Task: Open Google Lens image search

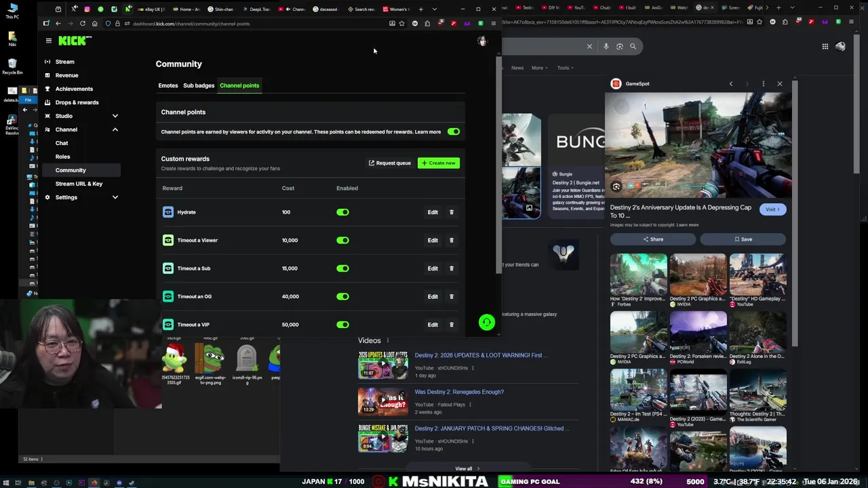Action: point(620,46)
